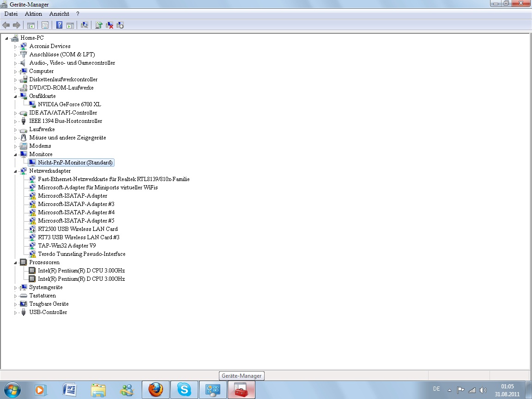This screenshot has width=532, height=399.
Task: Uninstall device icon with red X
Action: coord(109,25)
